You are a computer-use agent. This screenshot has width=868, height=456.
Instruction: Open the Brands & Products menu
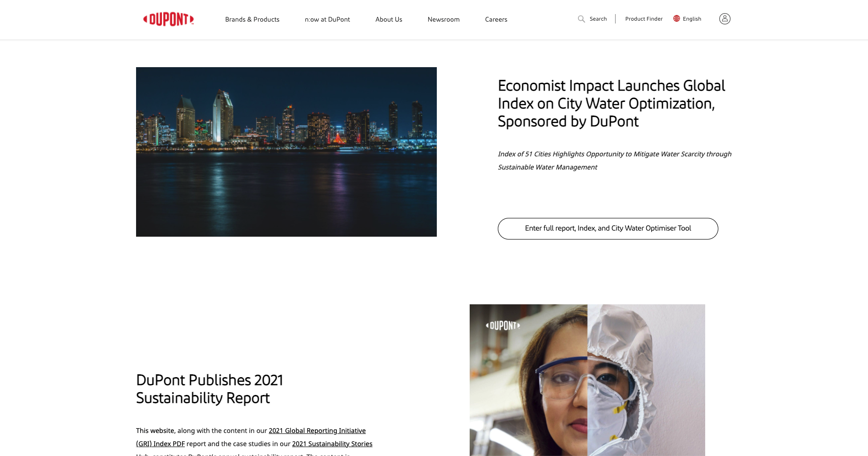click(x=252, y=19)
